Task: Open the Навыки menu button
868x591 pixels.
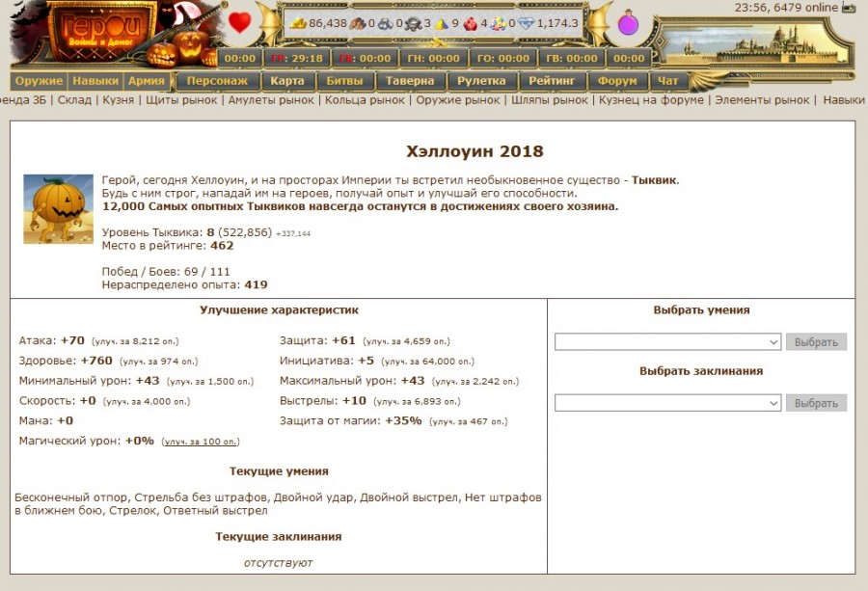Action: (95, 81)
